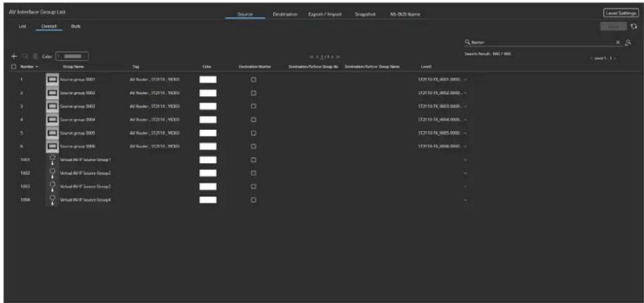Click the Apply button near refresh icon
Viewport: 644px width, 303px height.
click(613, 26)
